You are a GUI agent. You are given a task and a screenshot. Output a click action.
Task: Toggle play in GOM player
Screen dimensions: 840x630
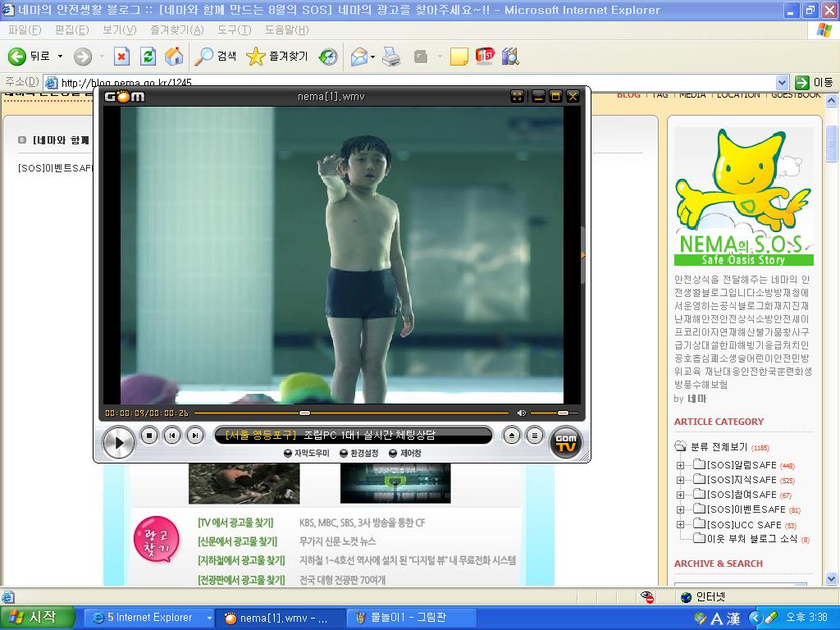[x=118, y=442]
